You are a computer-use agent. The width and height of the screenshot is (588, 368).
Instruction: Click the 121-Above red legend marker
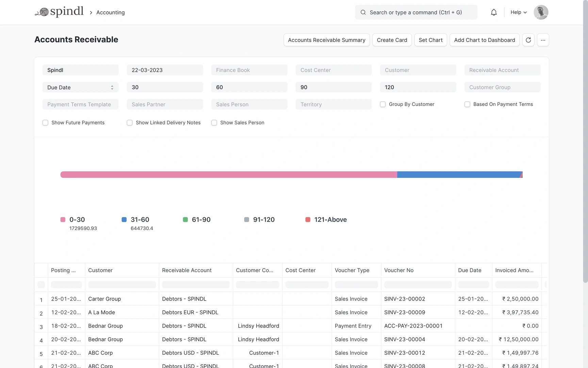(x=308, y=220)
